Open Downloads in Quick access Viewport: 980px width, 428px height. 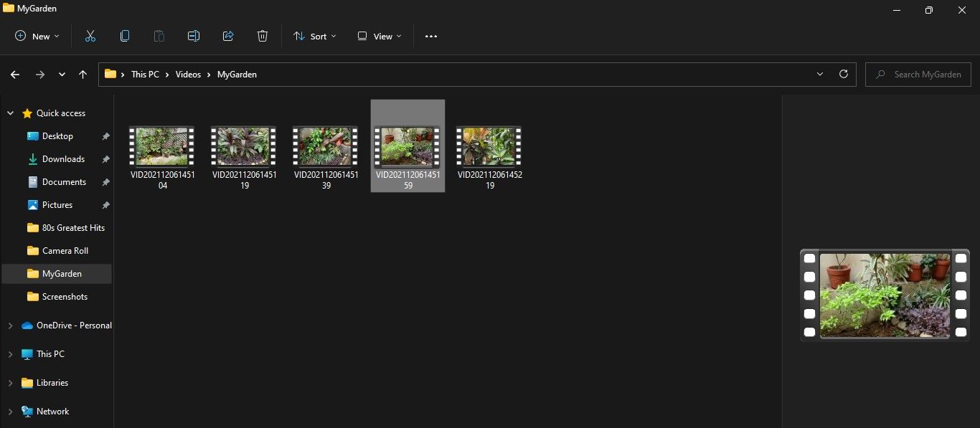63,159
